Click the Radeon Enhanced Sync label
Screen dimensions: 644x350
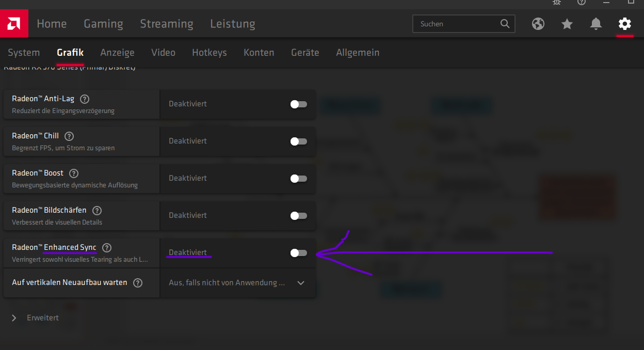pos(54,247)
